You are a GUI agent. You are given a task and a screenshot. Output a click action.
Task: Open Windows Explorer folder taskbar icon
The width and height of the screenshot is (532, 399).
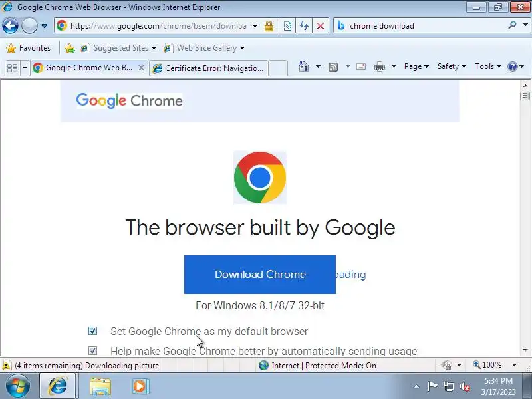(100, 386)
